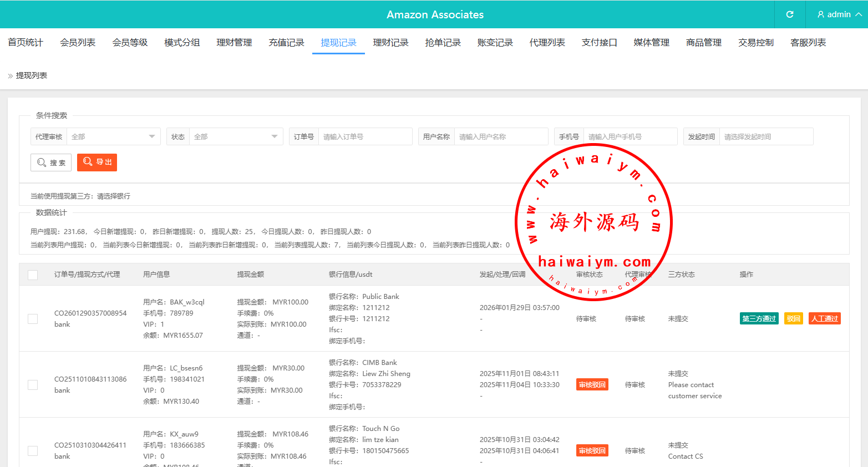This screenshot has height=467, width=868.
Task: Click the admin user icon
Action: pyautogui.click(x=820, y=14)
